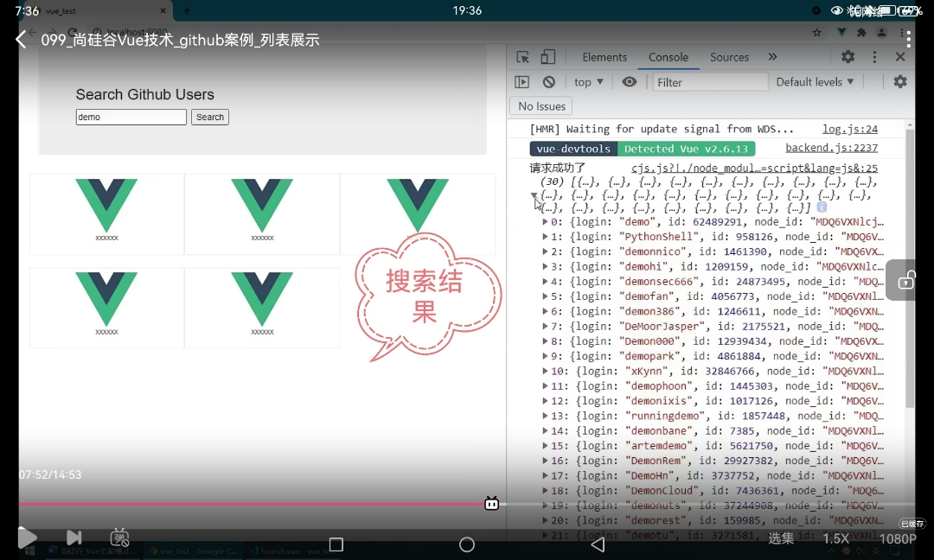
Task: Expand object 1 with login PythonShell
Action: tap(545, 237)
